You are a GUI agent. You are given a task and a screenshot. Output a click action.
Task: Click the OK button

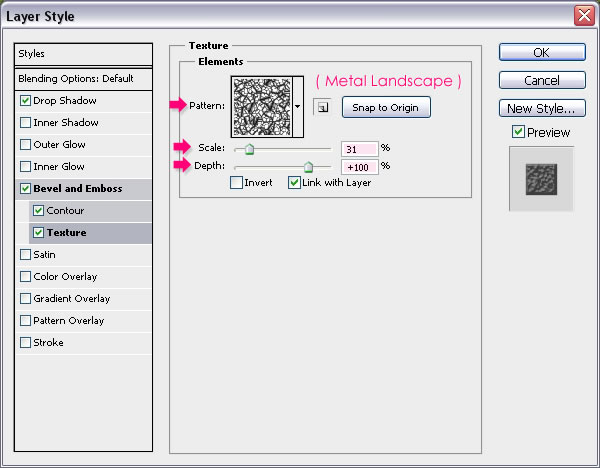(x=542, y=52)
